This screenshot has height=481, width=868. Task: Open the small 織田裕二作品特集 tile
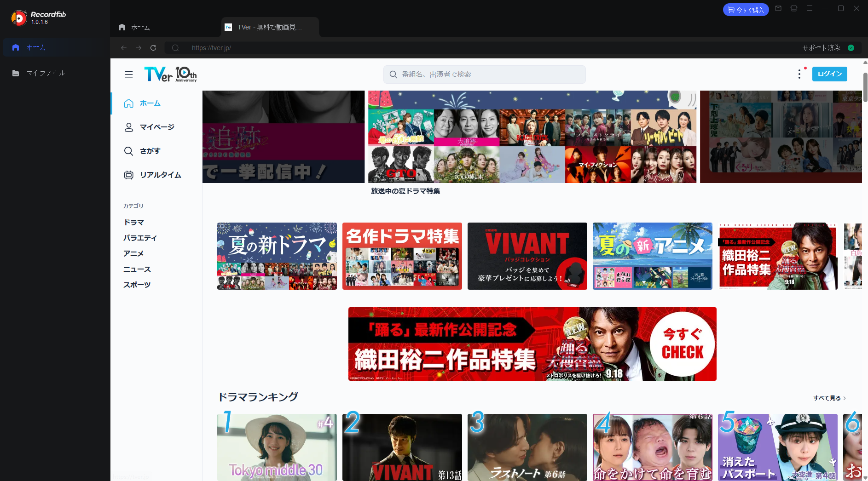coord(778,256)
